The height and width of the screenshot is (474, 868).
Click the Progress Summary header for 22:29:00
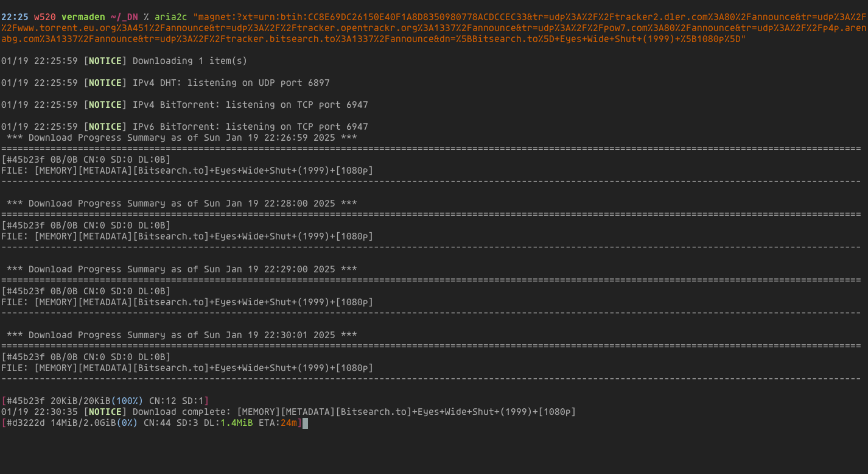tap(182, 269)
